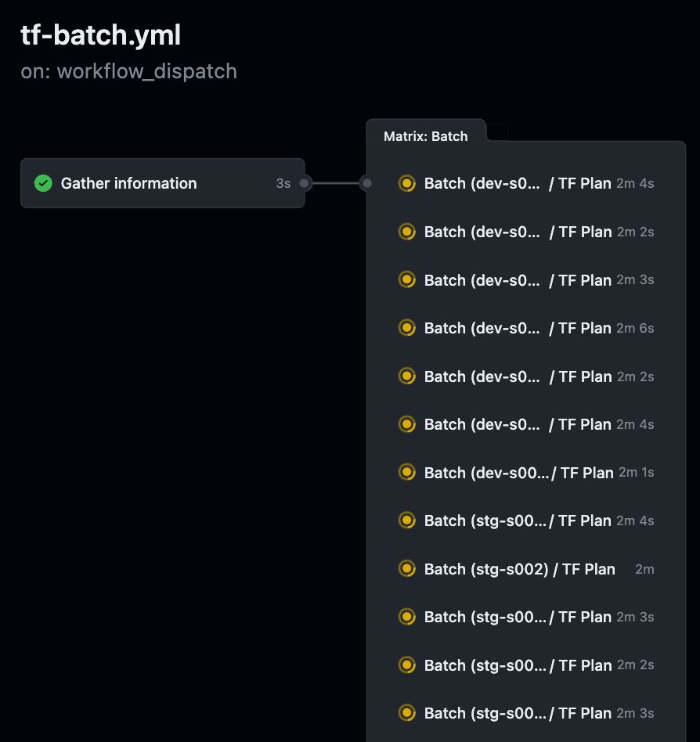The width and height of the screenshot is (700, 742).
Task: Open the dev Batch job running 2m 6s
Action: pos(526,328)
